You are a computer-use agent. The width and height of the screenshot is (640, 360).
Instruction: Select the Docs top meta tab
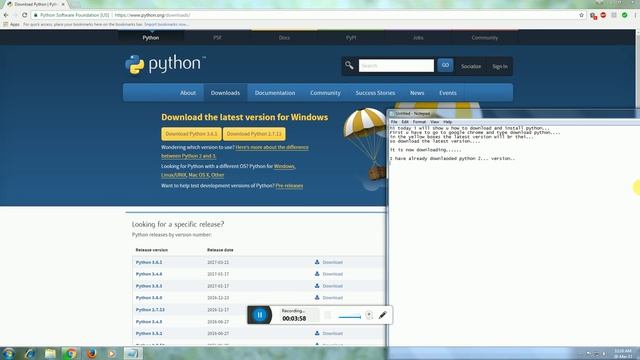click(x=284, y=38)
